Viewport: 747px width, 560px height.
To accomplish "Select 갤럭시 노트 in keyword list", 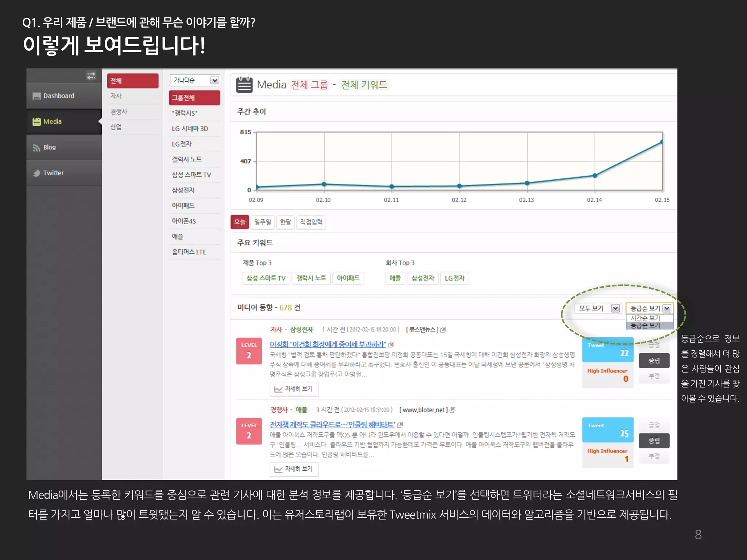I will tap(195, 160).
